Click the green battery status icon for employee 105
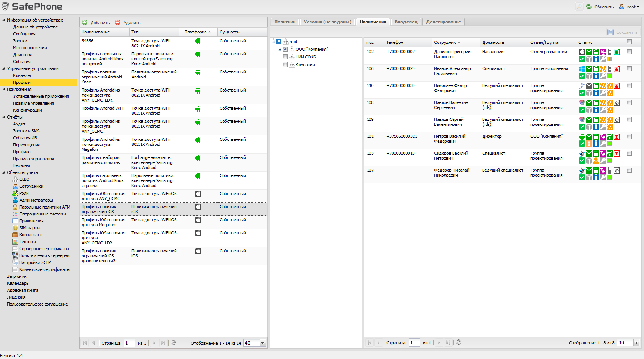The width and height of the screenshot is (644, 359). coord(610,160)
